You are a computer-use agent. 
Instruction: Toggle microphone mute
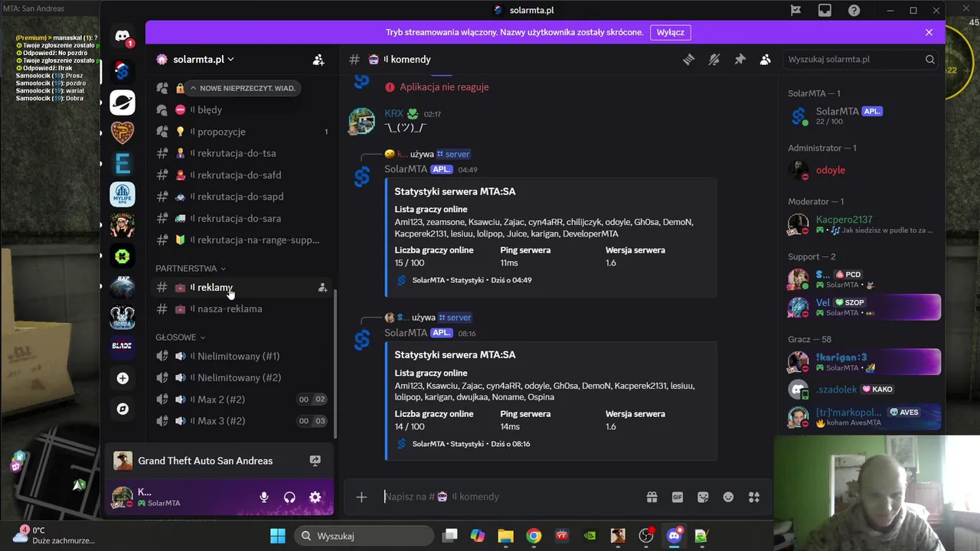point(264,497)
